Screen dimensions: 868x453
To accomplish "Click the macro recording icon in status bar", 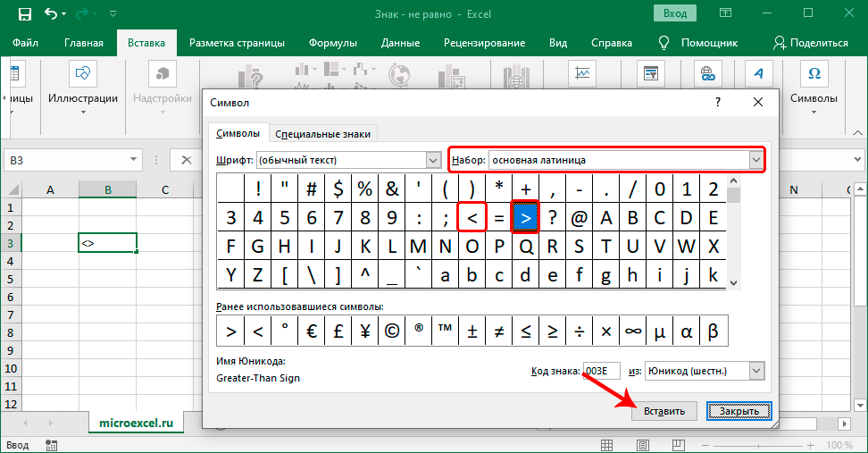I will (x=52, y=445).
